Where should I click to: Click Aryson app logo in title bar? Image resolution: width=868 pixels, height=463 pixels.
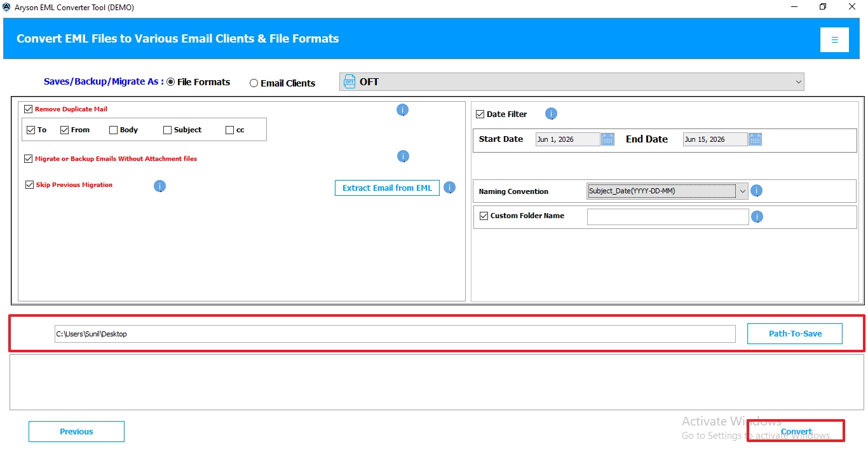click(x=6, y=7)
